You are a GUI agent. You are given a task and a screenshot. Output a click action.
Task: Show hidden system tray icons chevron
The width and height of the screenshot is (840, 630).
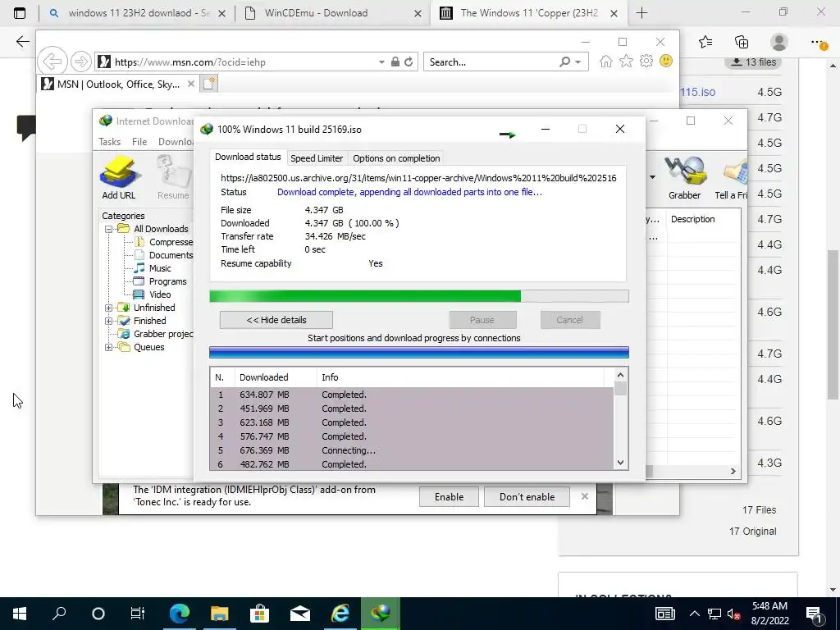click(694, 614)
